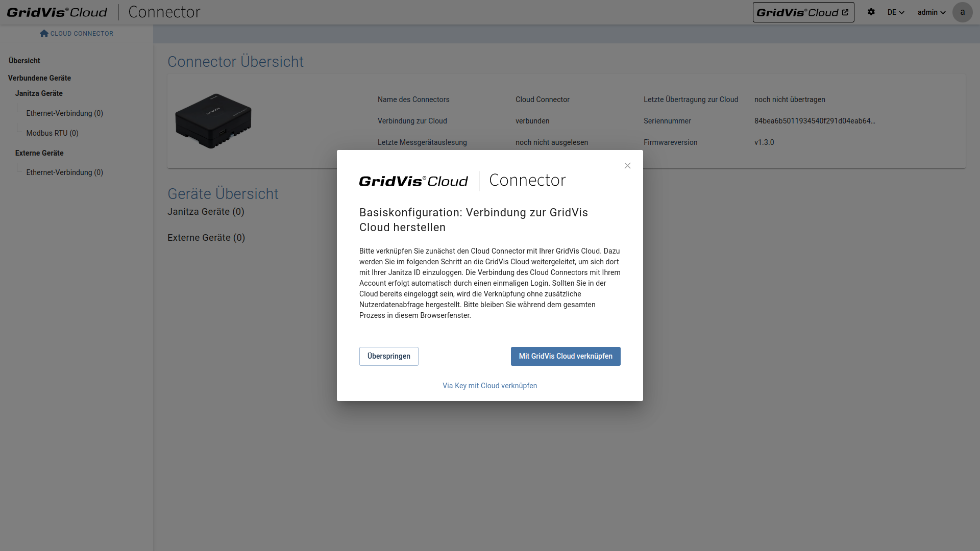Open the CLOUD CONNECTOR breadcrumb link
Viewport: 980px width, 551px height.
coord(82,34)
